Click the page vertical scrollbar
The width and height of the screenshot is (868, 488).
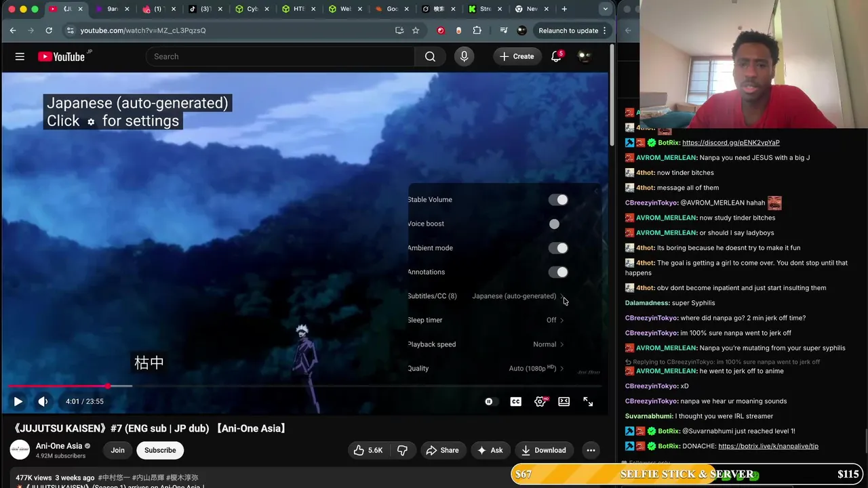pyautogui.click(x=612, y=95)
